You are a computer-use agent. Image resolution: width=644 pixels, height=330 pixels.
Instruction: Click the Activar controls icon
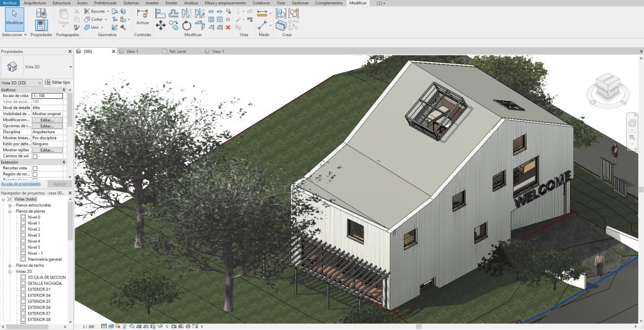pyautogui.click(x=142, y=17)
